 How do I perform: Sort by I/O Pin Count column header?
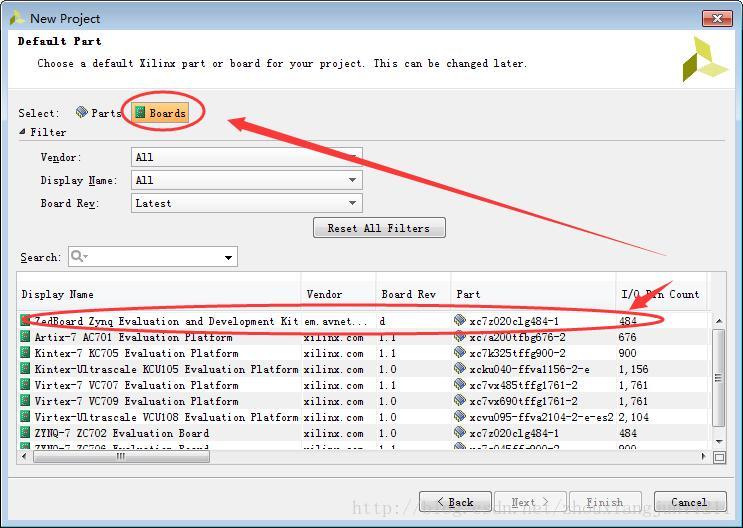point(660,294)
